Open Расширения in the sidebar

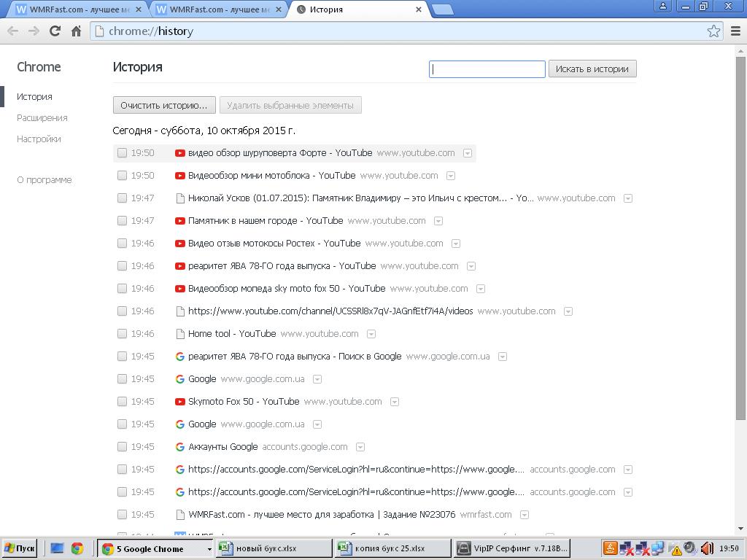(x=42, y=118)
